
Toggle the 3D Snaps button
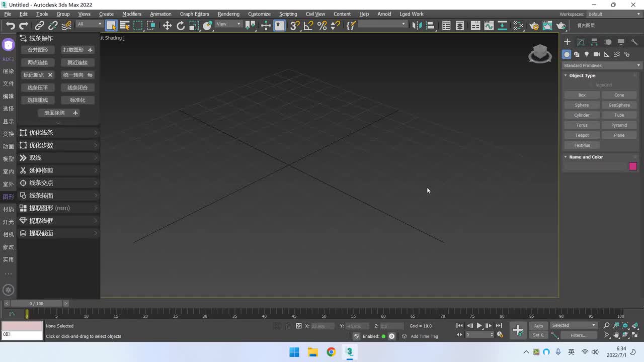coord(295,26)
